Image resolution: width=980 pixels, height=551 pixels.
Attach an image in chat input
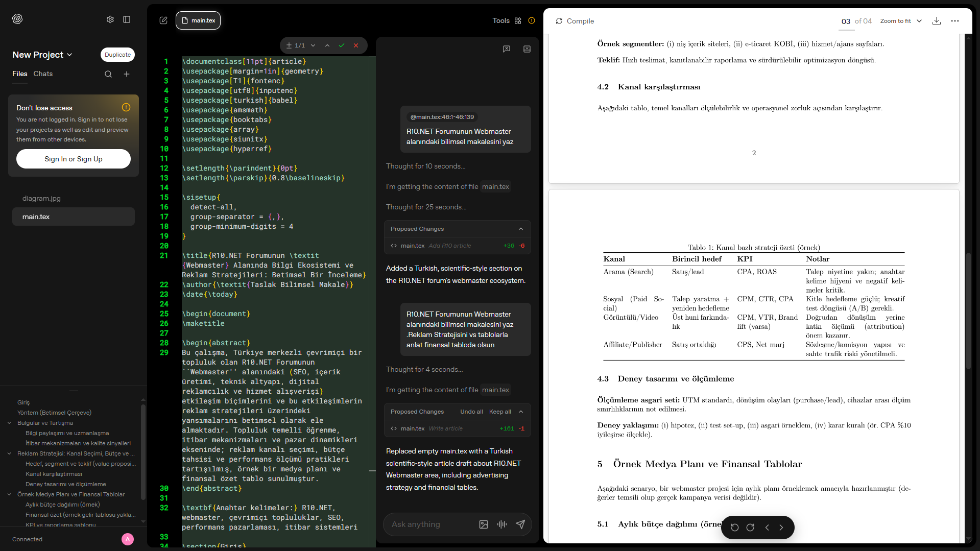484,524
